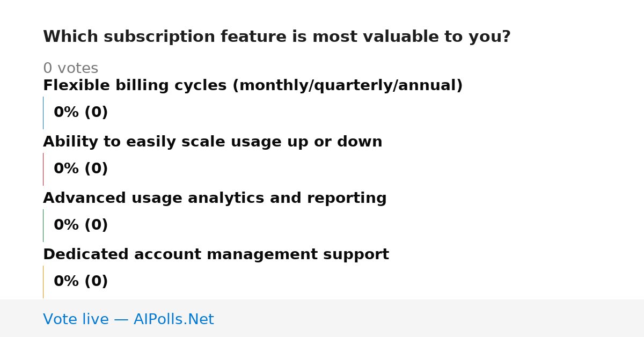Click the green bar under Advanced usage analytics
Screen dimensions: 644x337
click(x=43, y=225)
